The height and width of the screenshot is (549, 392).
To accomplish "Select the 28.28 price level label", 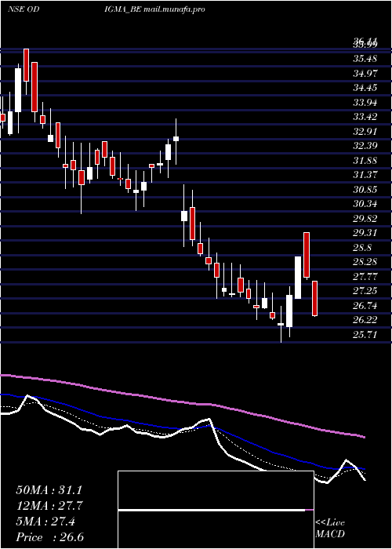I will tap(365, 262).
